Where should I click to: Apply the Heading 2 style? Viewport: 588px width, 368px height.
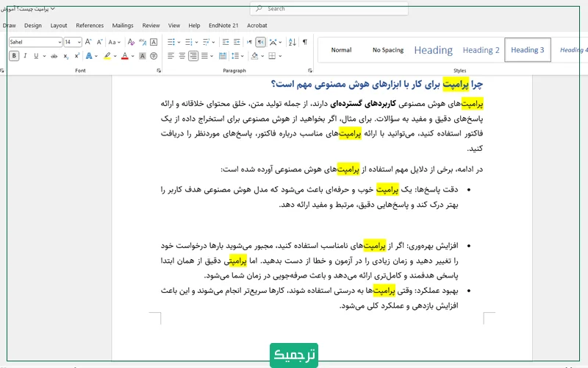[481, 50]
